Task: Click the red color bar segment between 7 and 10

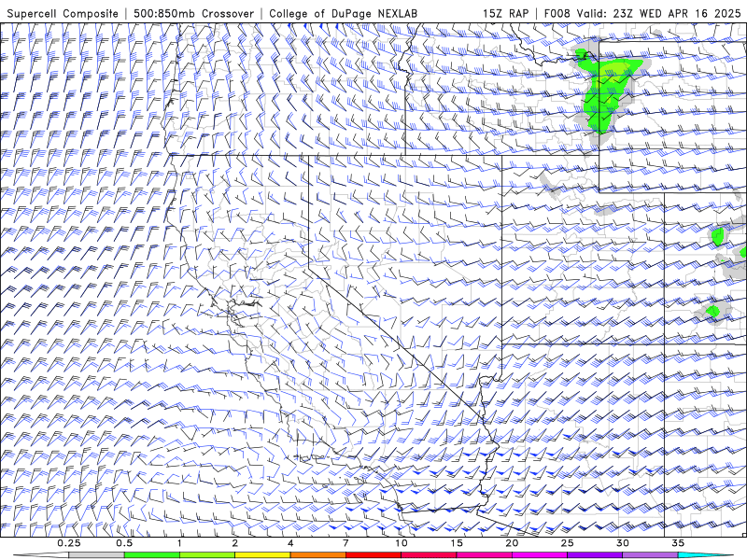Action: 373,555
